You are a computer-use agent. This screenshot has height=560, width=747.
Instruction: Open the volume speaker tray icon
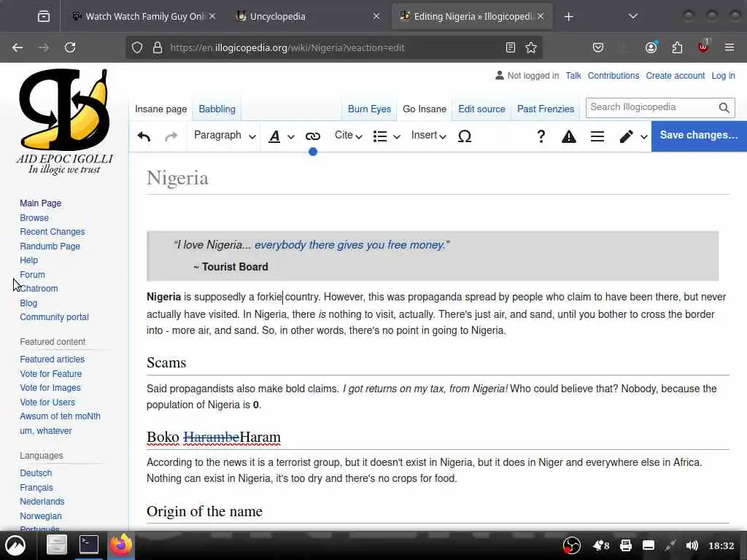tap(692, 545)
